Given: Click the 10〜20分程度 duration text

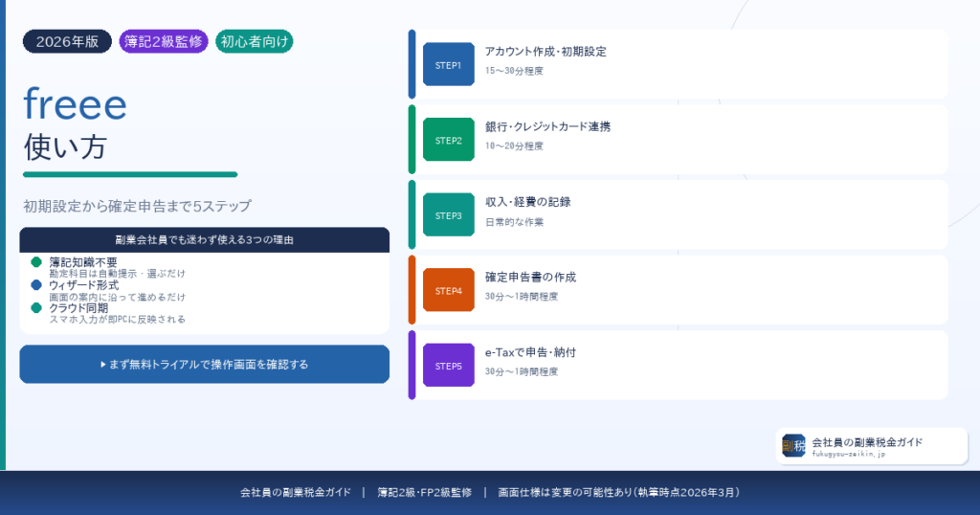Looking at the screenshot, I should [x=514, y=146].
